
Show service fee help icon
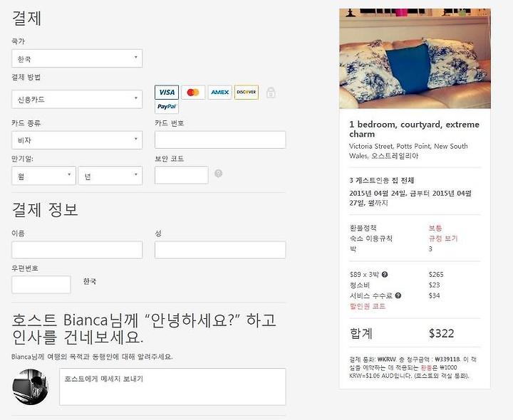(x=398, y=295)
